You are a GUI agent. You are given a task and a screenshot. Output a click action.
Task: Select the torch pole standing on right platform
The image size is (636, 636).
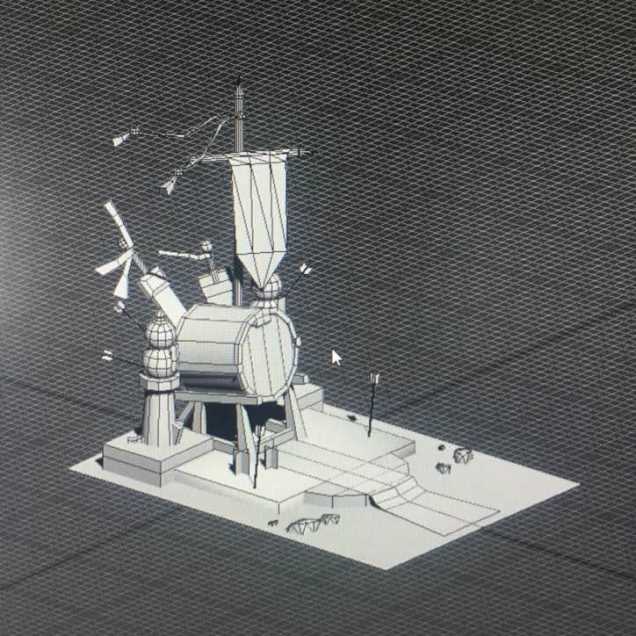(x=372, y=405)
